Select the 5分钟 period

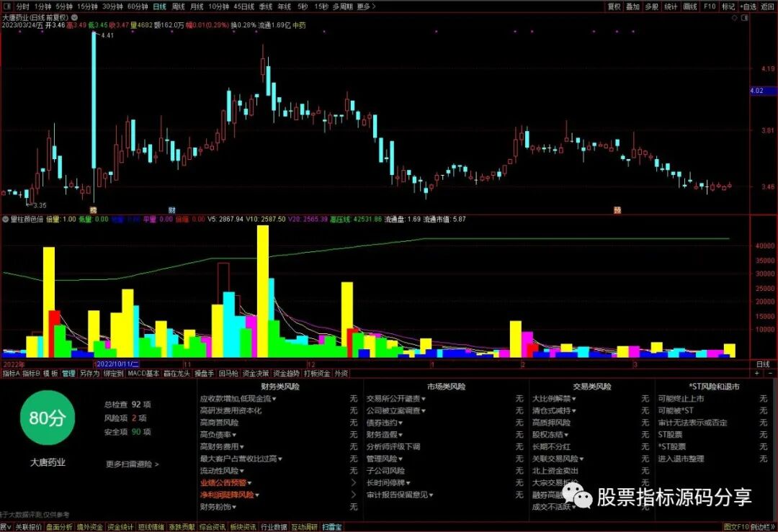coord(64,6)
